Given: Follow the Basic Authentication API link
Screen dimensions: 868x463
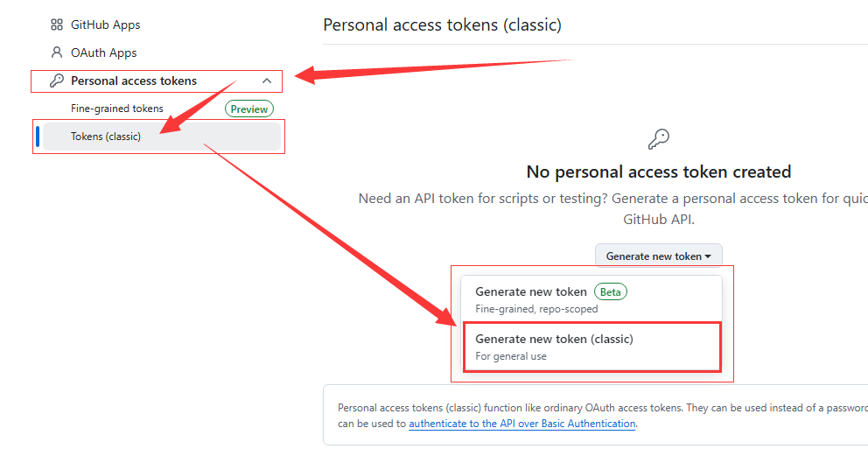Looking at the screenshot, I should click(x=522, y=424).
